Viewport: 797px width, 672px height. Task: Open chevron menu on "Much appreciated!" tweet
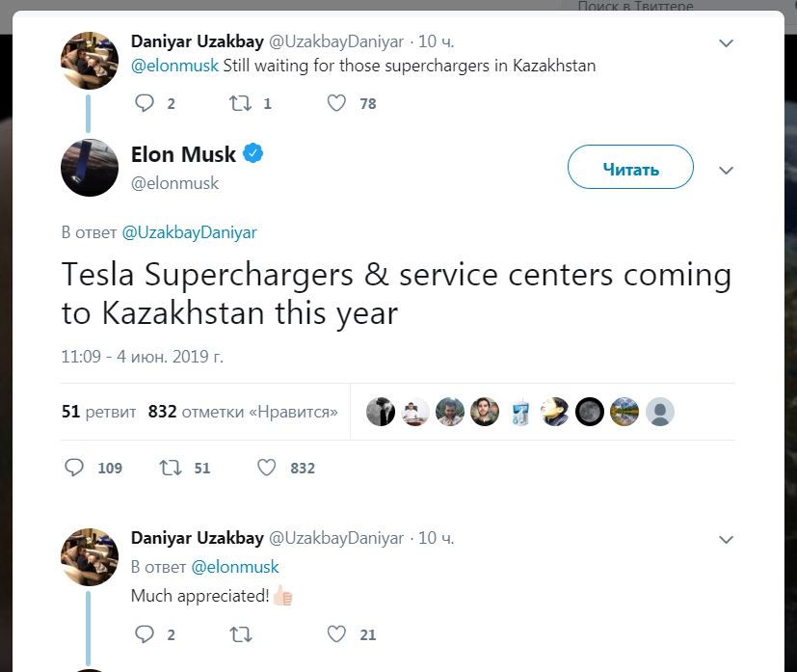pos(727,540)
